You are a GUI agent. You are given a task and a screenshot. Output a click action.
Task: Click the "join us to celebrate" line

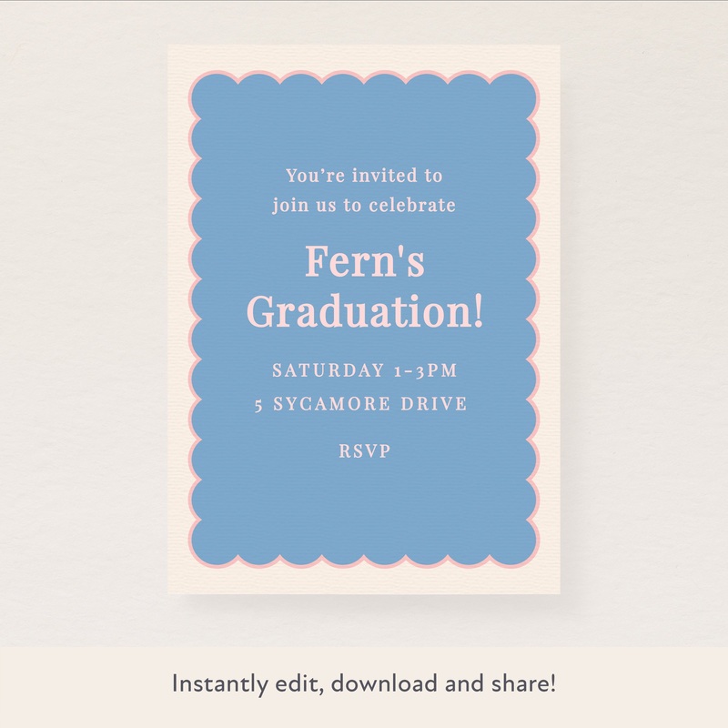(364, 205)
